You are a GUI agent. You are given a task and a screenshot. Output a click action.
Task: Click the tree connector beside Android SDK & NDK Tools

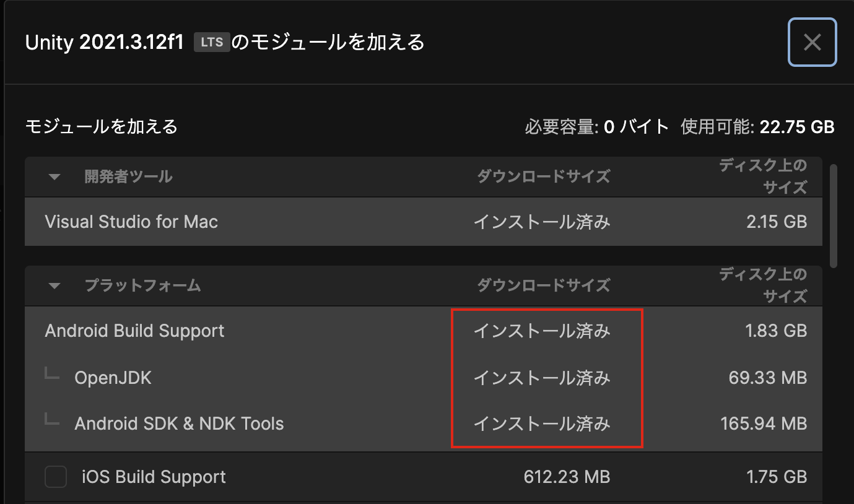tap(52, 420)
